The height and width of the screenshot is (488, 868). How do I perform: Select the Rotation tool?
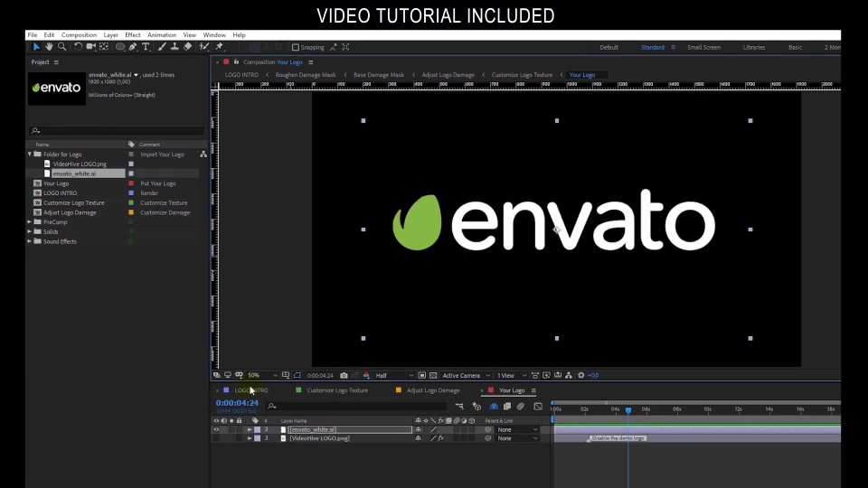coord(78,47)
